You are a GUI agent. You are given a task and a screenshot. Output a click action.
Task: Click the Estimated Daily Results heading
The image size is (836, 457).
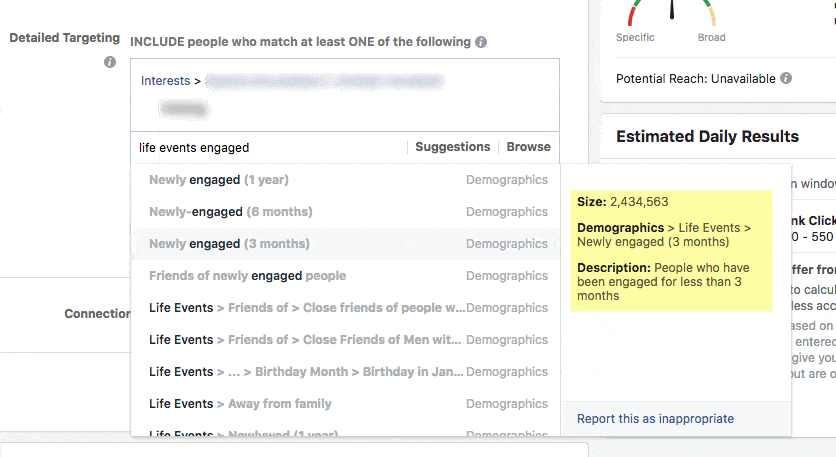(707, 137)
